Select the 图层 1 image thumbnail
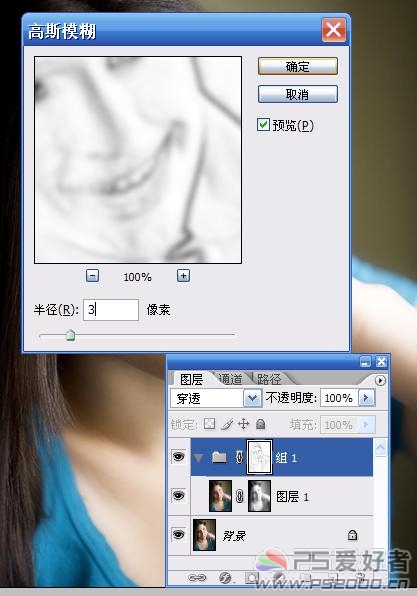Screen dimensions: 417x596 click(x=220, y=496)
